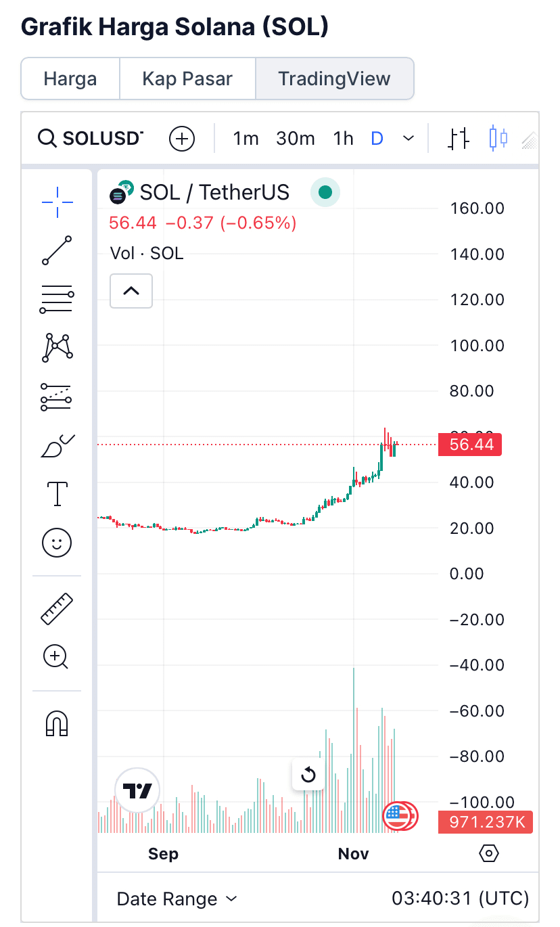This screenshot has height=927, width=560.
Task: Collapse the indicator legend chevron
Action: [x=131, y=291]
